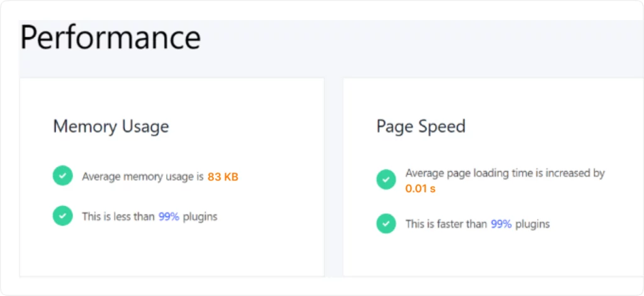Click the blue 99% in Memory Usage
644x296 pixels.
[x=169, y=217]
